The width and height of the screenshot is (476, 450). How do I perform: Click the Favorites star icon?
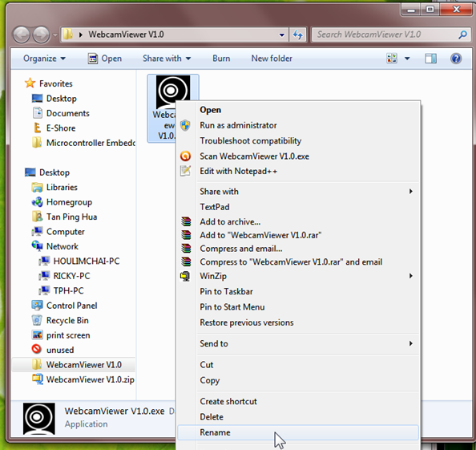click(30, 83)
